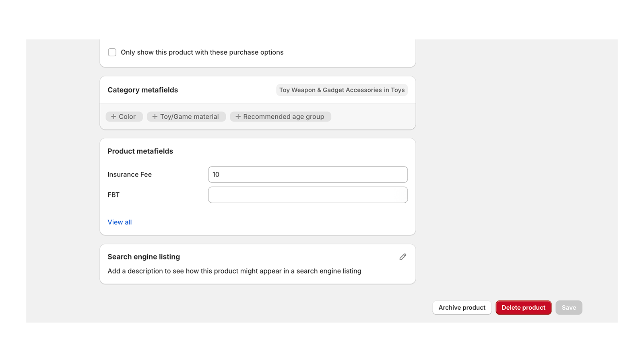Click the plus icon on the Color chip
Image resolution: width=644 pixels, height=362 pixels.
(x=113, y=116)
